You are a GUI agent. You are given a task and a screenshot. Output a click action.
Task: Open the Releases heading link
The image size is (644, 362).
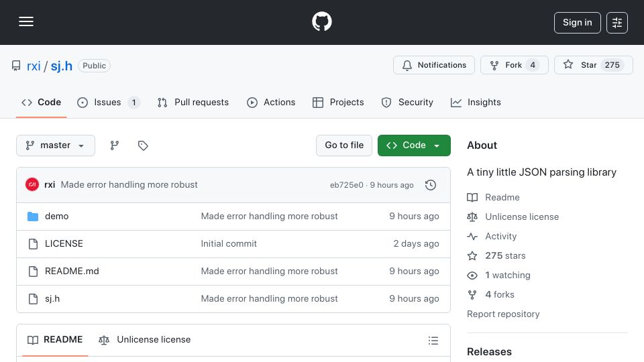pyautogui.click(x=489, y=352)
